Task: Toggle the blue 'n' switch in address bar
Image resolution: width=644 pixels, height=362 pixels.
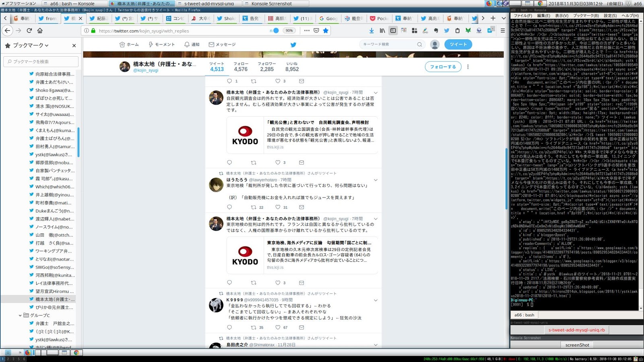Action: (x=274, y=31)
